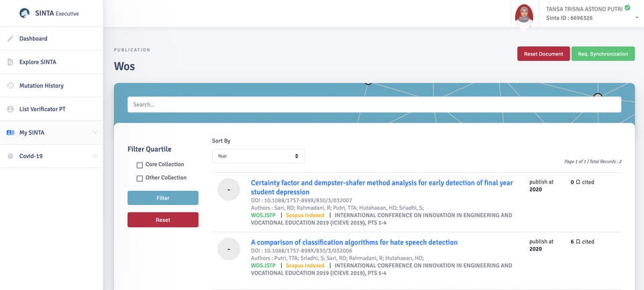Screen dimensions: 644x290
Task: Click the Covid-19 virus icon
Action: coord(10,156)
